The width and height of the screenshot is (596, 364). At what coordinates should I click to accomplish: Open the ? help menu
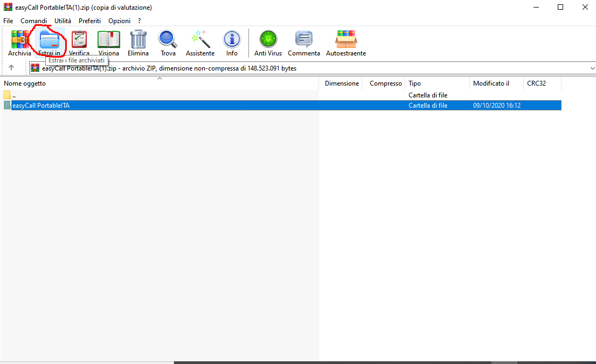[139, 21]
